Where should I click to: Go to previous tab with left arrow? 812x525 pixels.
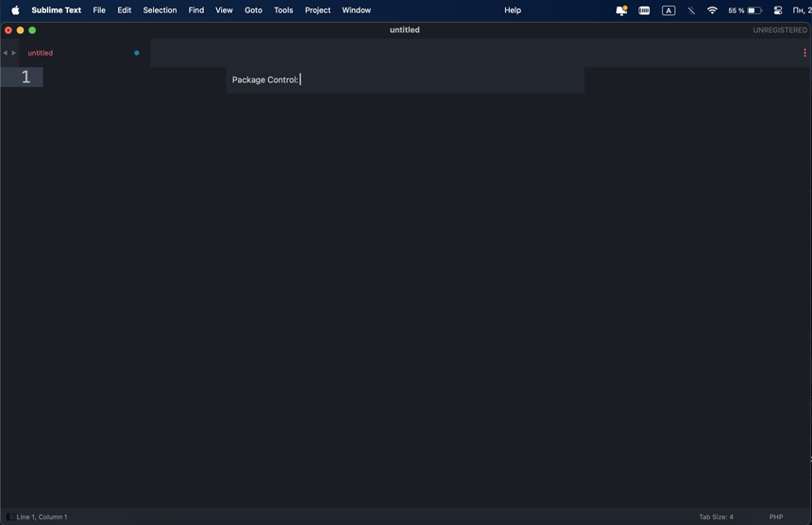point(5,53)
